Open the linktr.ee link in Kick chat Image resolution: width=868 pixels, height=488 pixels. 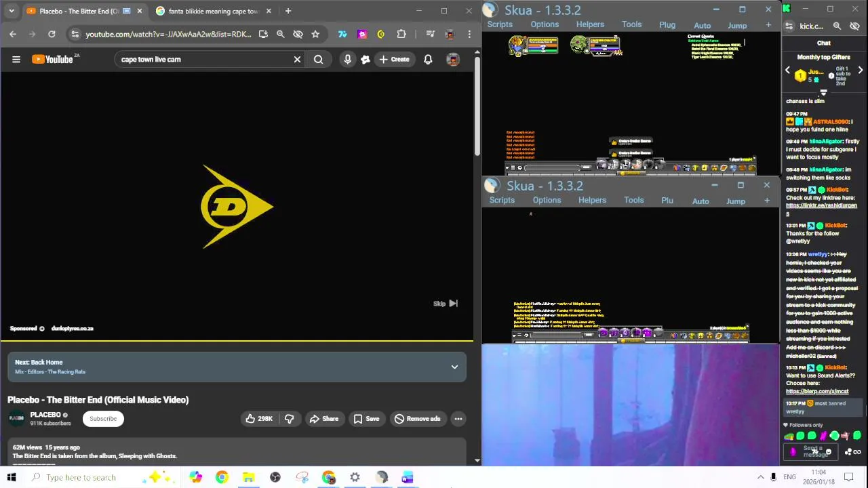tap(821, 209)
